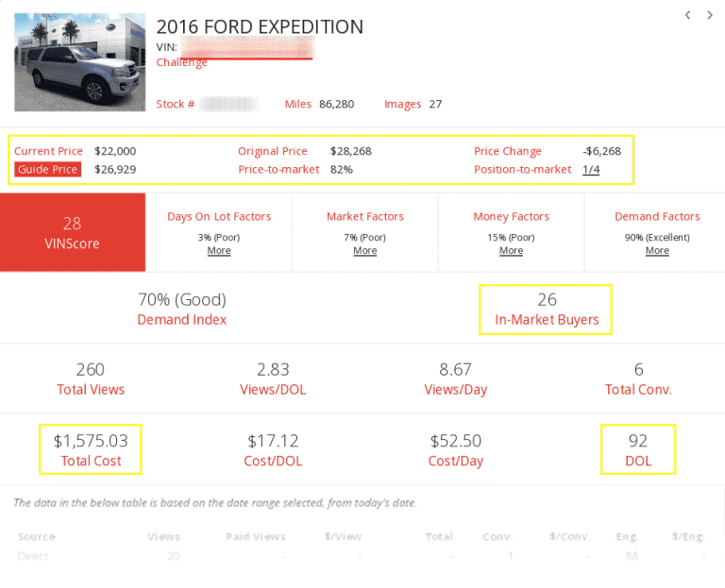
Task: Click the Total Views metric
Action: [91, 378]
